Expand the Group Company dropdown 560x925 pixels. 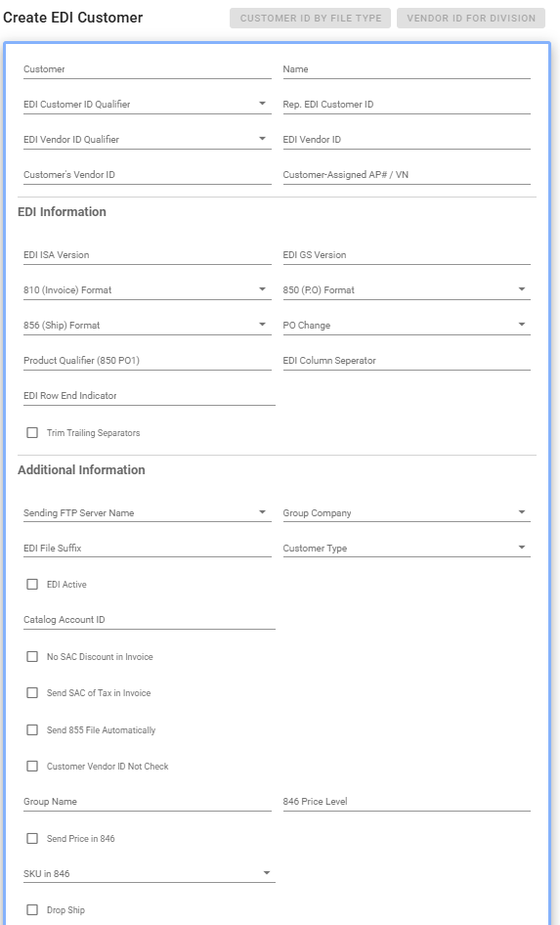tap(407, 513)
